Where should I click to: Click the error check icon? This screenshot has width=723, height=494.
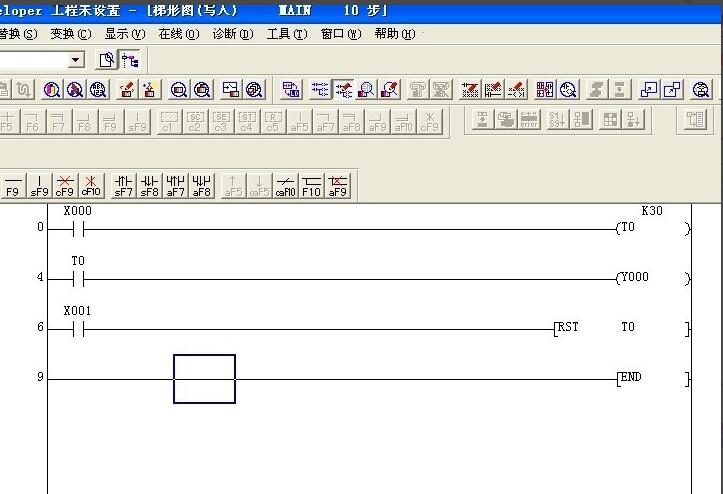[529, 120]
